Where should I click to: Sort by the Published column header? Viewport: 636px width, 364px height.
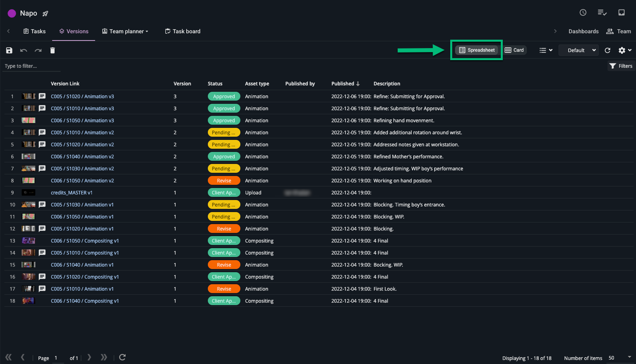pyautogui.click(x=345, y=83)
